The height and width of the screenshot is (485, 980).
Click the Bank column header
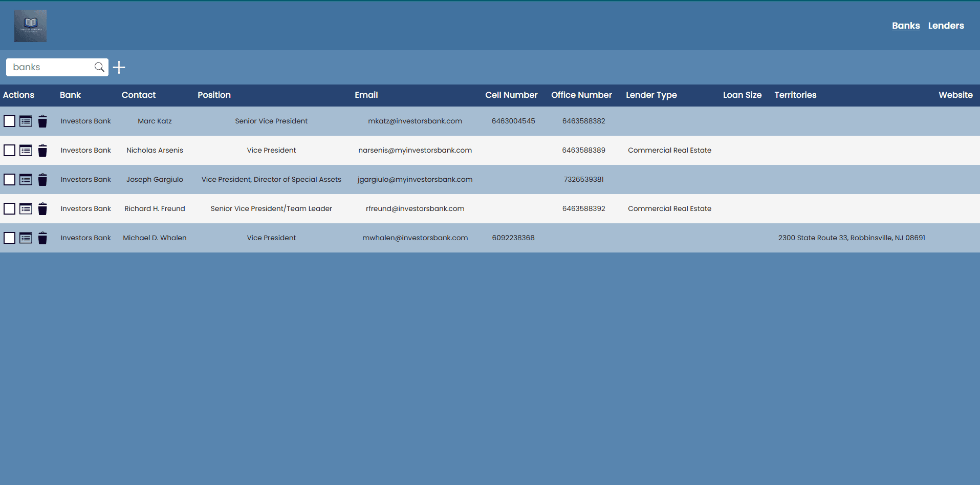tap(70, 95)
